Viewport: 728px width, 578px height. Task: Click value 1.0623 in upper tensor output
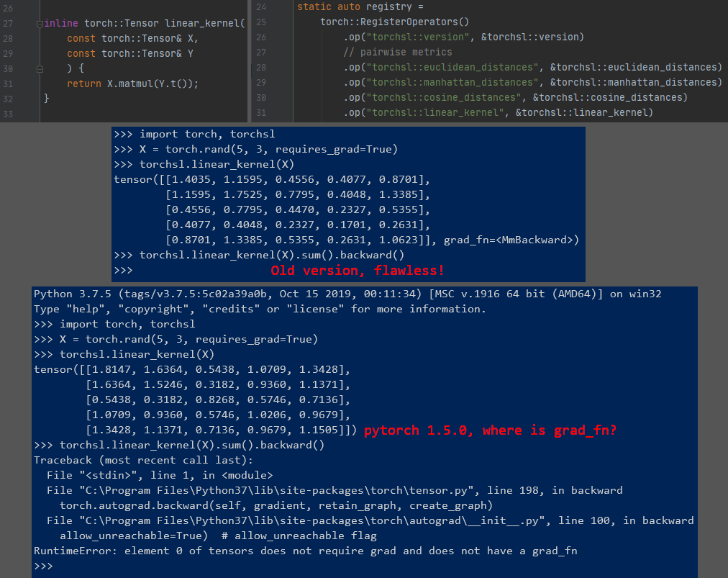(x=398, y=240)
